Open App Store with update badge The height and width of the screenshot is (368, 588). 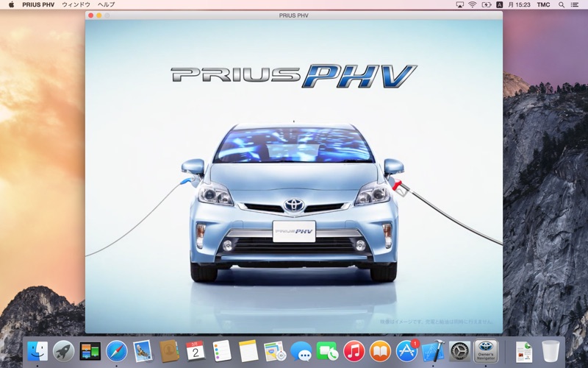(407, 351)
